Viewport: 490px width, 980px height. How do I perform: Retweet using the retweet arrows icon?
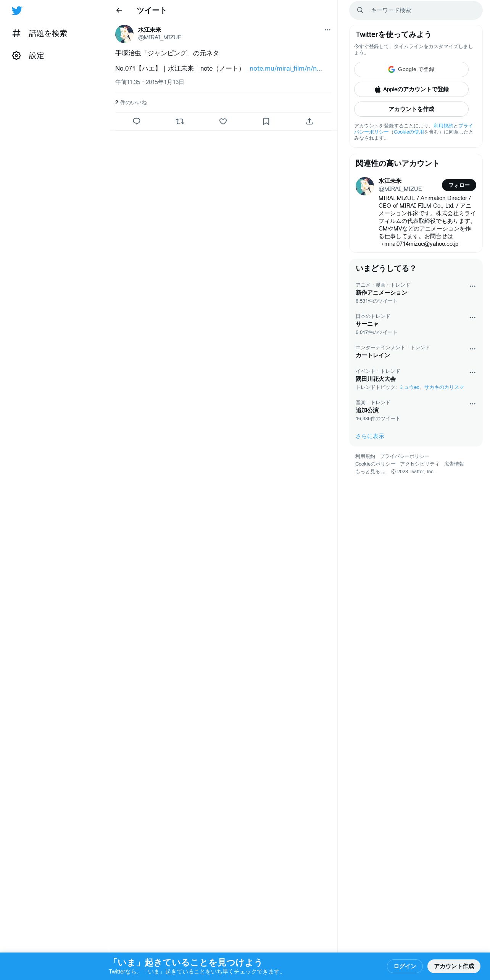click(180, 121)
